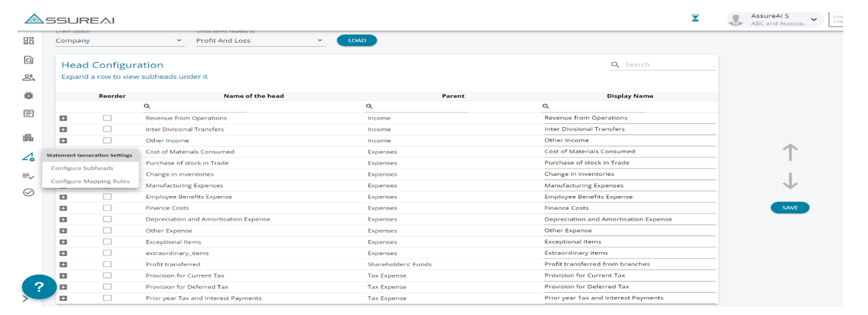
Task: Check the Employee Benefits Expense reorder box
Action: (107, 197)
